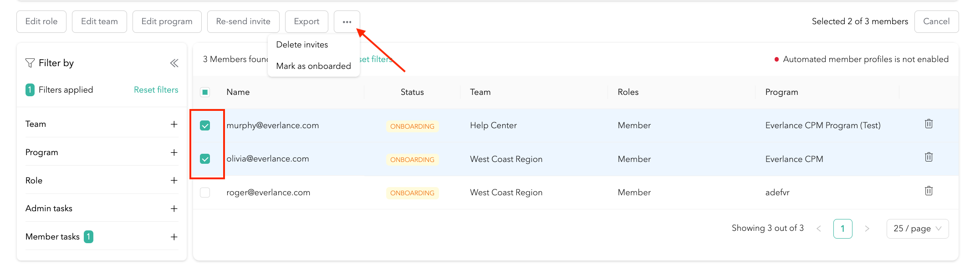Go to next page arrow
This screenshot has width=980, height=271.
click(867, 229)
